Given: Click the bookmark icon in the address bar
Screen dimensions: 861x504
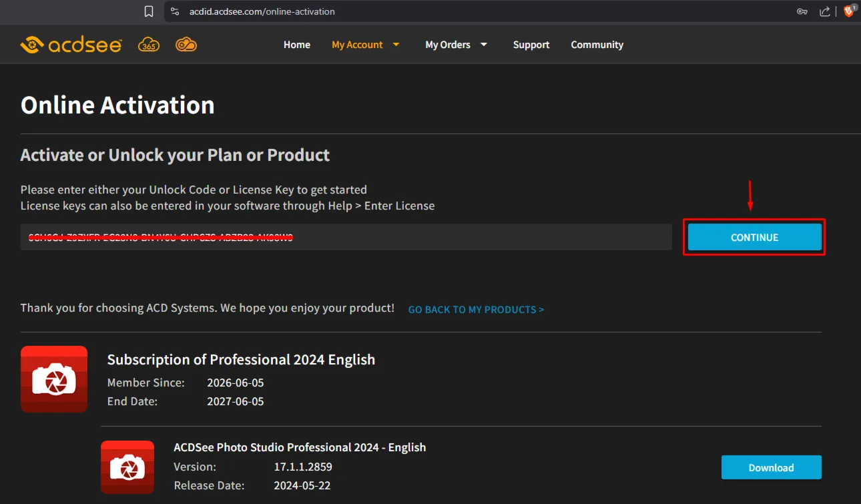Looking at the screenshot, I should (149, 11).
